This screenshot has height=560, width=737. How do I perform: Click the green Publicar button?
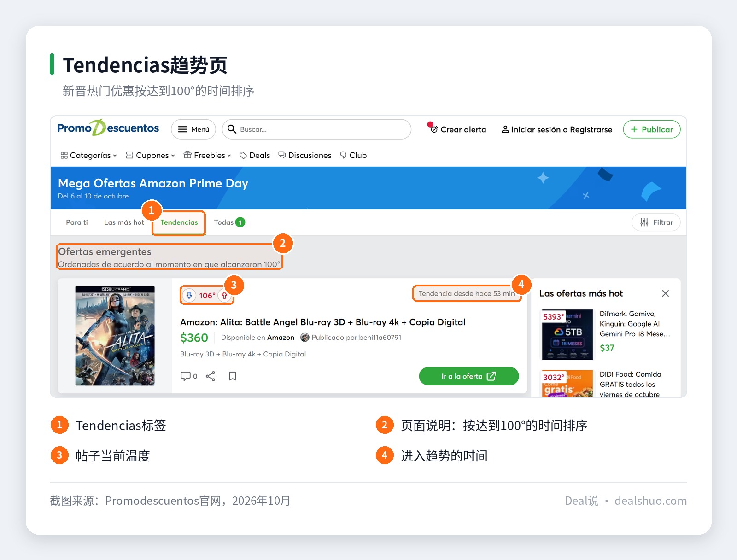coord(652,129)
